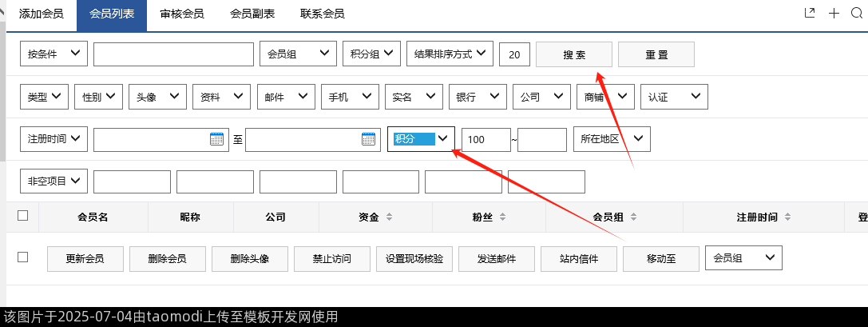Open the 按条件 dropdown
This screenshot has width=868, height=327.
point(54,54)
